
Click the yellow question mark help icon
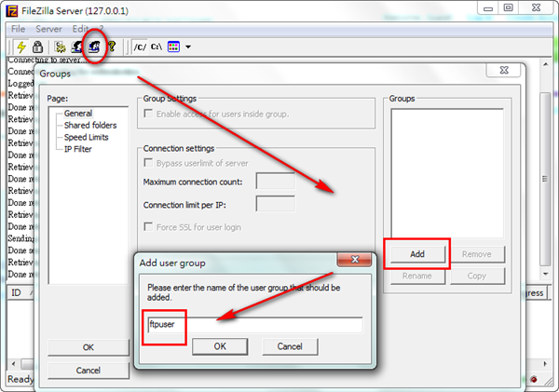[112, 47]
